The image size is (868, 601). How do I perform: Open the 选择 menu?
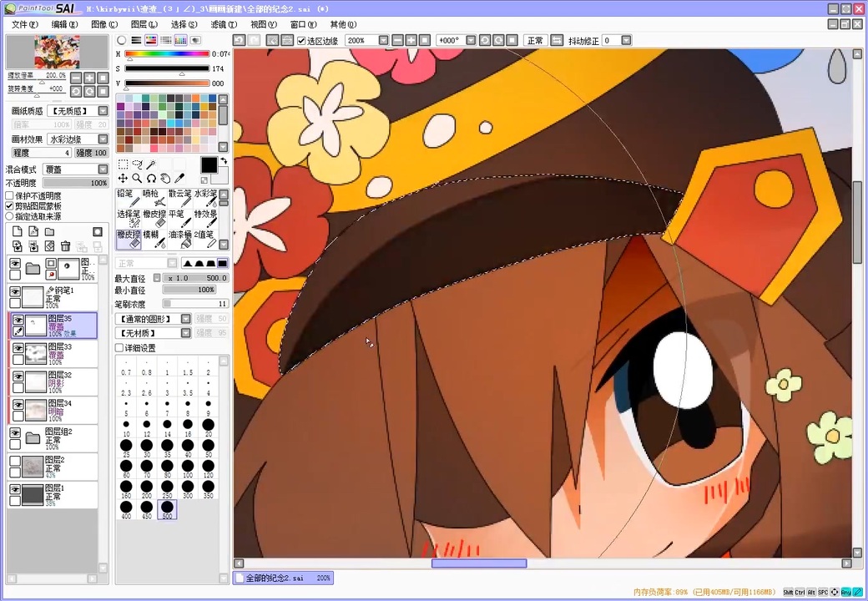pyautogui.click(x=184, y=24)
